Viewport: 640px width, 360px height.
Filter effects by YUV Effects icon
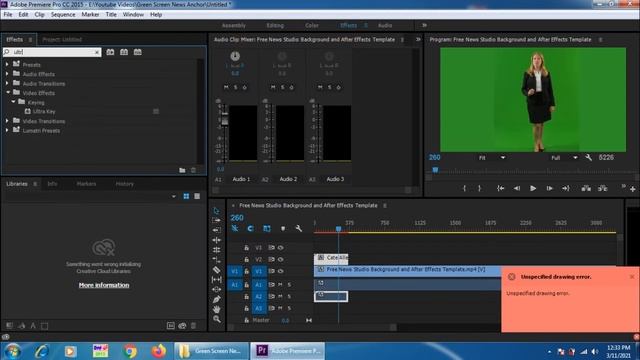(x=138, y=52)
